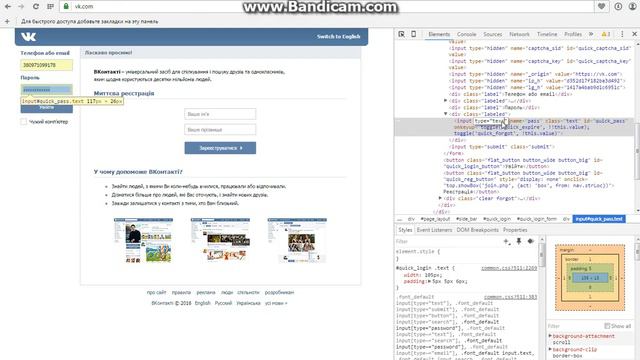Click the heart bookmark icon in address bar
The height and width of the screenshot is (360, 640).
point(601,7)
